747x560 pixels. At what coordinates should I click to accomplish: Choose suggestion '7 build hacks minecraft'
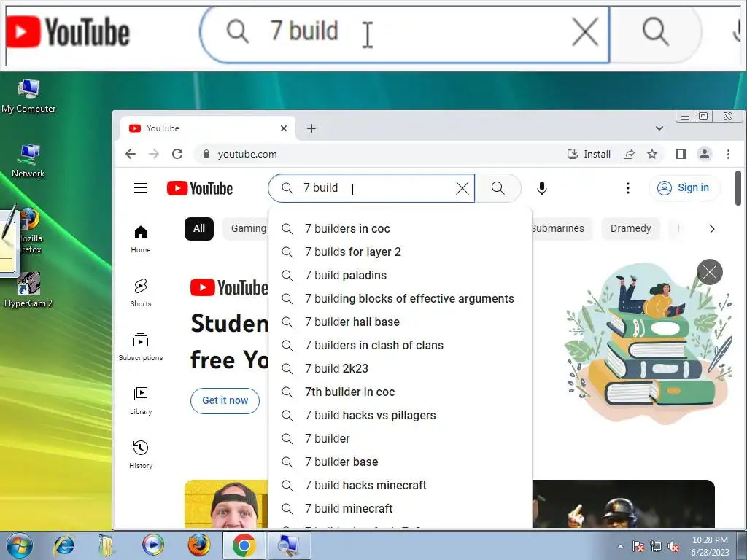[400, 485]
